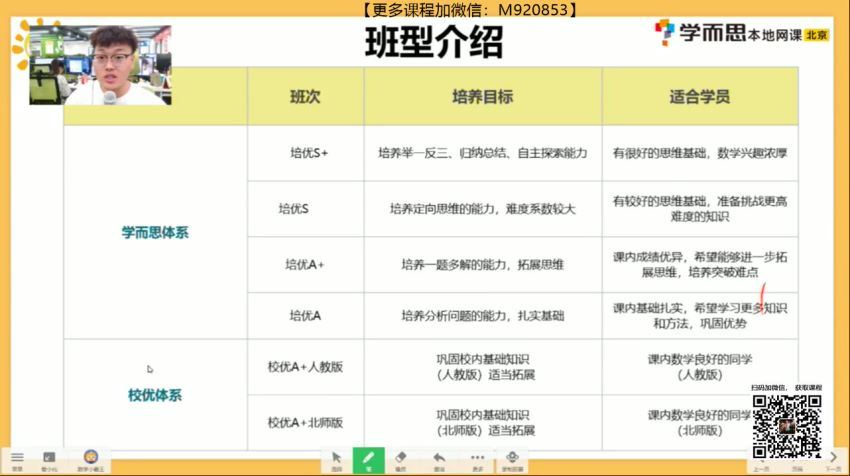Image resolution: width=850 pixels, height=476 pixels.
Task: Click the previous page label 上一页
Action: 761,469
